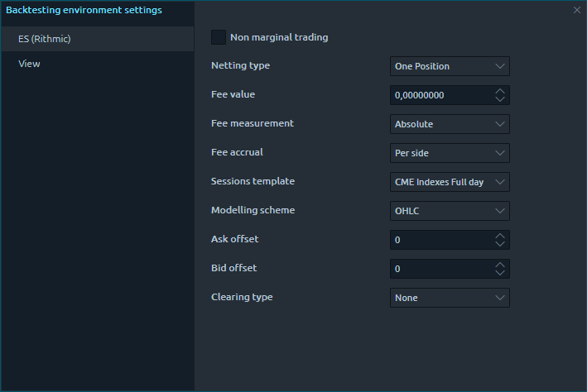Viewport: 587px width, 392px height.
Task: Increase Fee value with up arrow
Action: coord(499,91)
